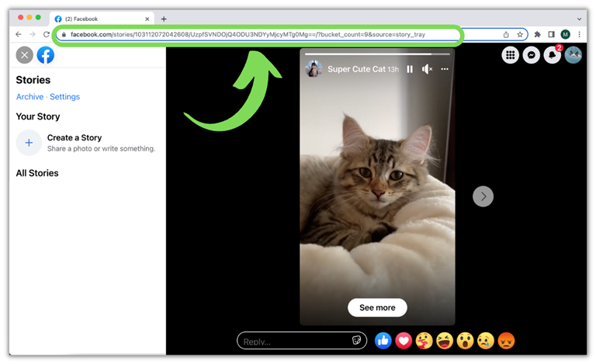Bookmark this page with the star
Screen dimensions: 596x364
pyautogui.click(x=520, y=35)
